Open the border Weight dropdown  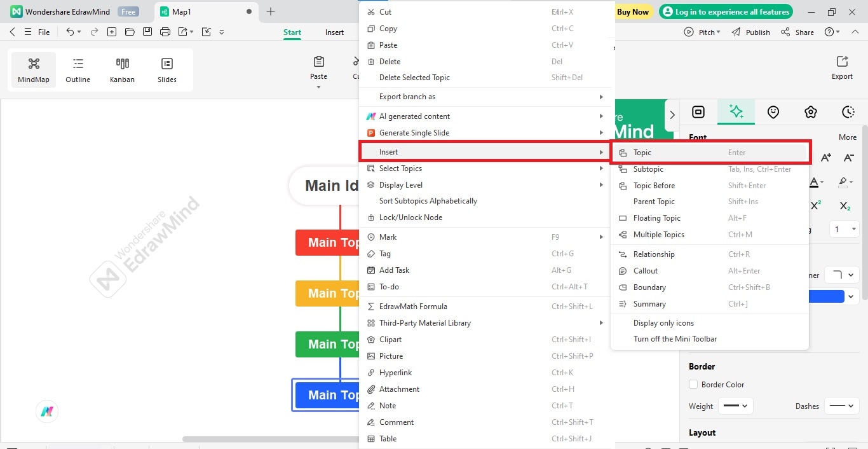pyautogui.click(x=736, y=406)
